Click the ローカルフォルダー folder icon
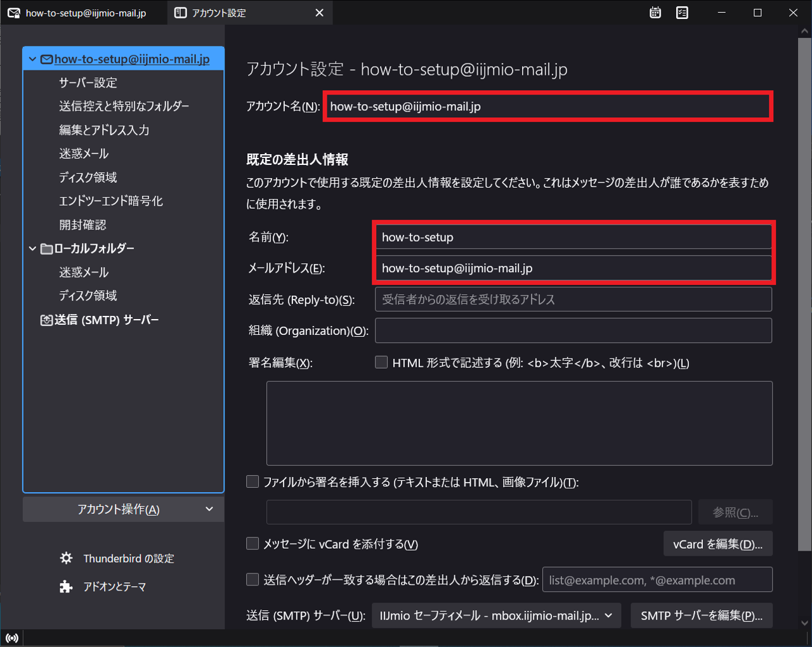Image resolution: width=812 pixels, height=647 pixels. pos(46,249)
